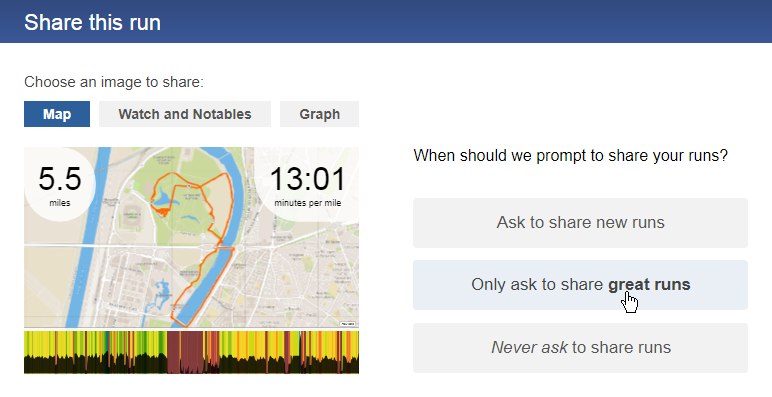The height and width of the screenshot is (397, 772).
Task: Click the map attribution label in corner
Action: [x=348, y=324]
